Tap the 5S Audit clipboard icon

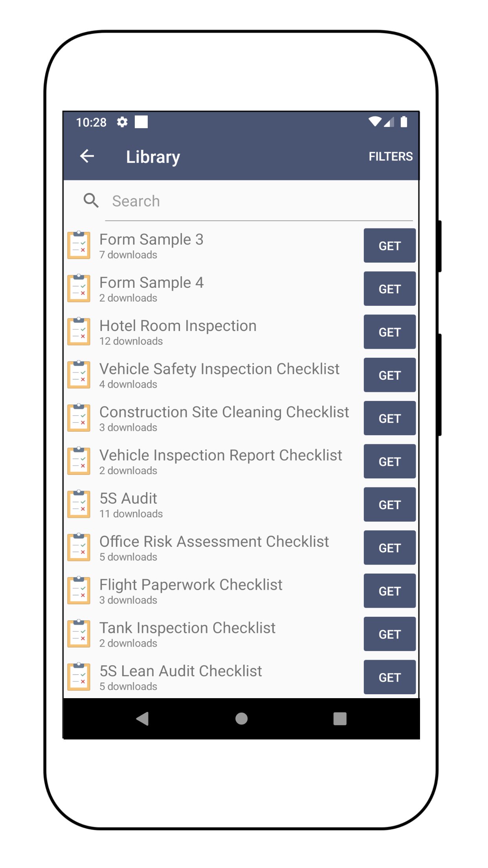(79, 504)
